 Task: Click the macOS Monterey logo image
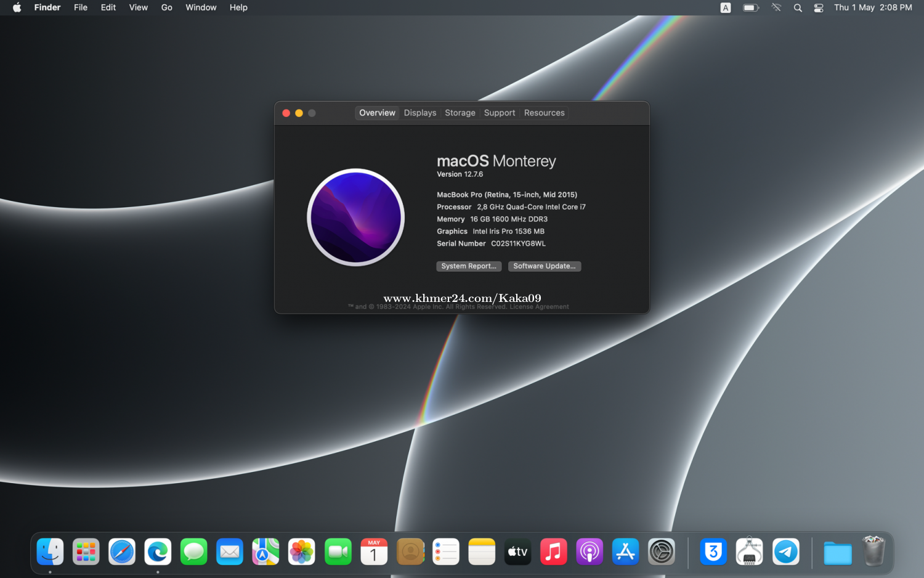pos(356,218)
